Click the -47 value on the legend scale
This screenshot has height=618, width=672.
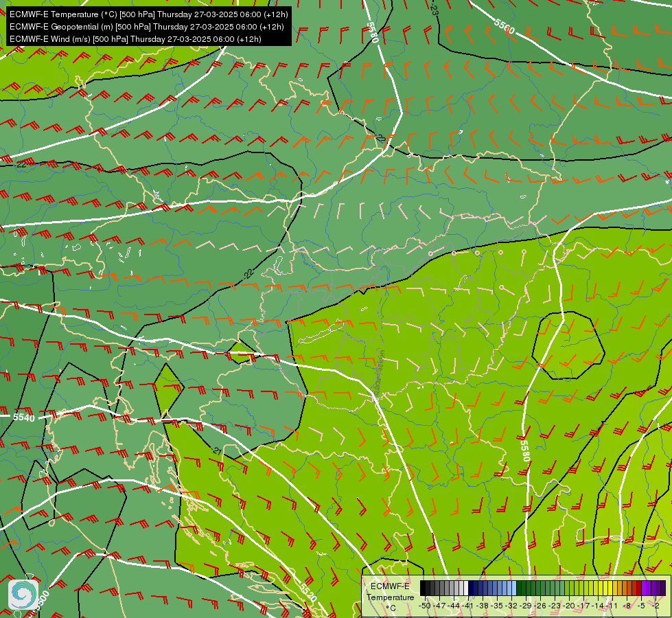pos(439,606)
